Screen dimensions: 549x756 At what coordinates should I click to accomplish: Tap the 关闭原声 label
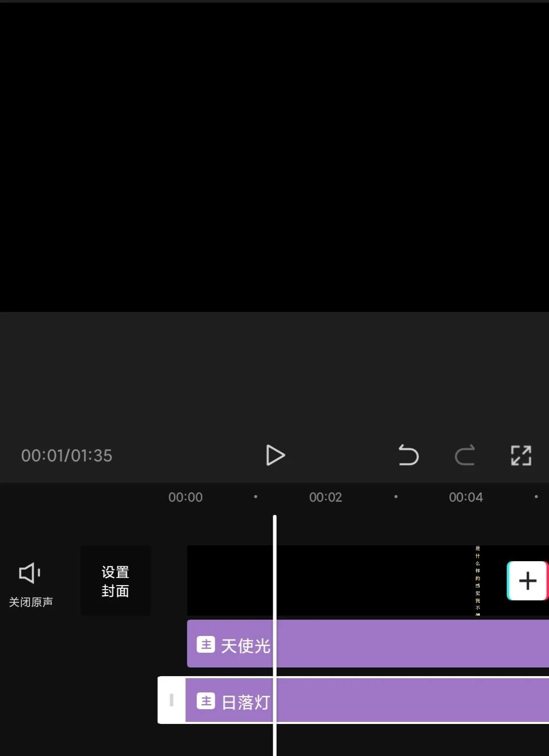point(31,602)
